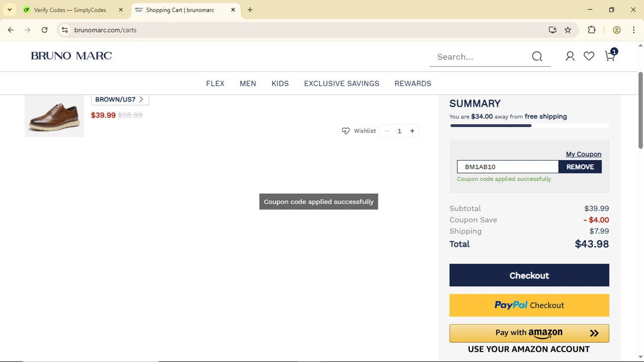This screenshot has width=644, height=362.
Task: Open browser extensions menu
Action: [592, 30]
